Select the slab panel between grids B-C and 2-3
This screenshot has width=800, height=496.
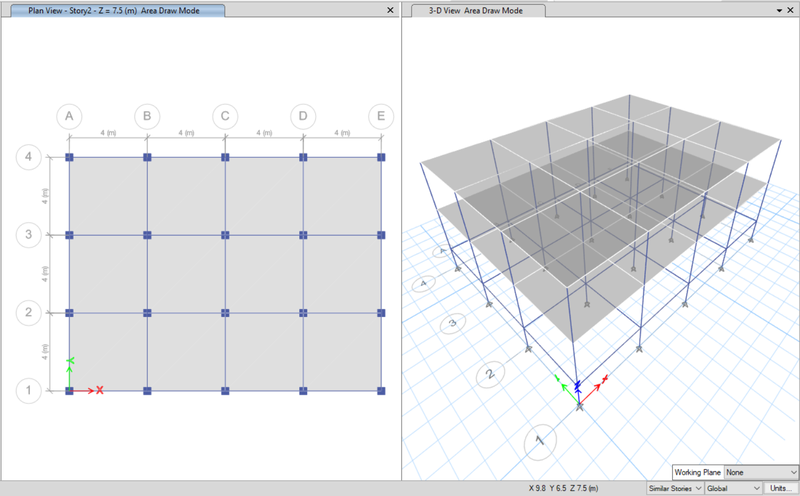[x=186, y=274]
